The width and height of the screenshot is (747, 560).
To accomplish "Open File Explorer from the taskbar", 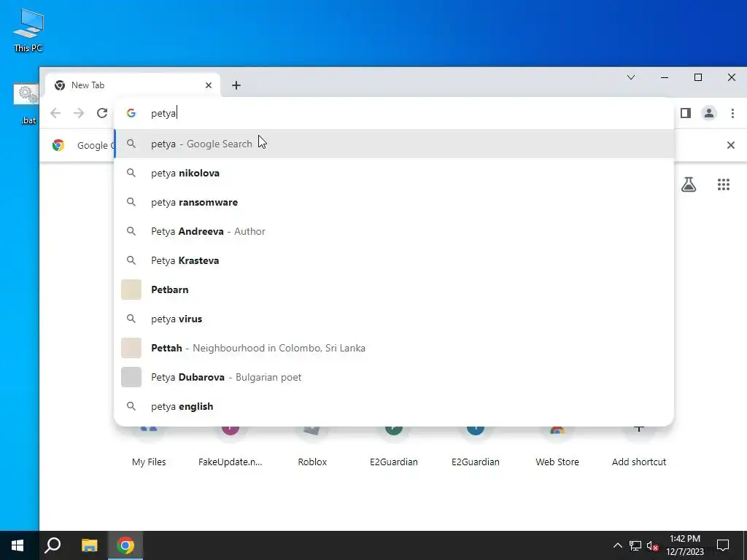I will tap(89, 545).
